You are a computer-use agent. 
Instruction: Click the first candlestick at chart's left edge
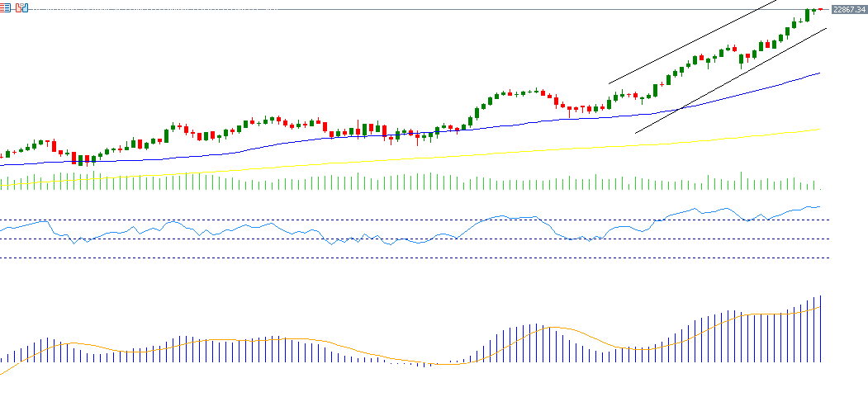[2, 155]
